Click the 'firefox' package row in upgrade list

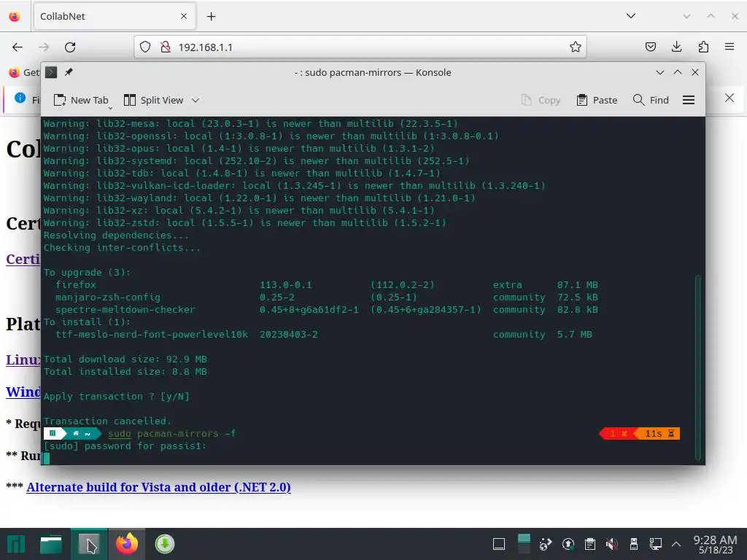click(x=326, y=285)
